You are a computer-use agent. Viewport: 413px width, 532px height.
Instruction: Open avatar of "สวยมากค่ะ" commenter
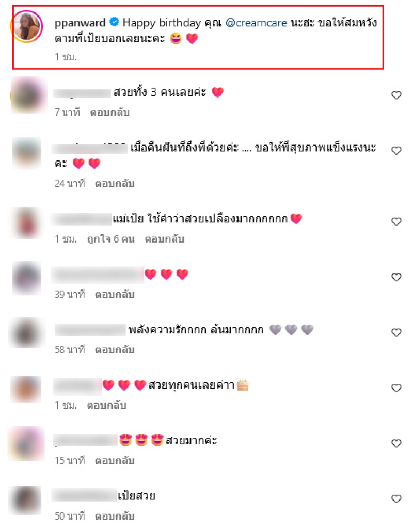tap(26, 443)
